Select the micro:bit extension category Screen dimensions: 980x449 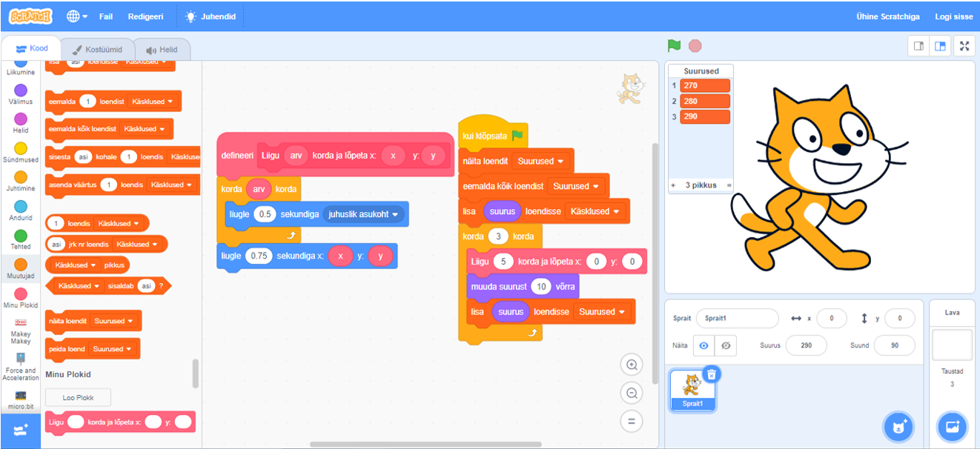point(21,399)
